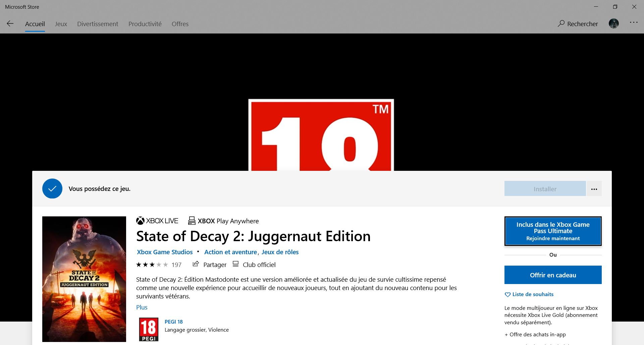Restore down the Microsoft Store window
The image size is (644, 345).
coord(615,7)
